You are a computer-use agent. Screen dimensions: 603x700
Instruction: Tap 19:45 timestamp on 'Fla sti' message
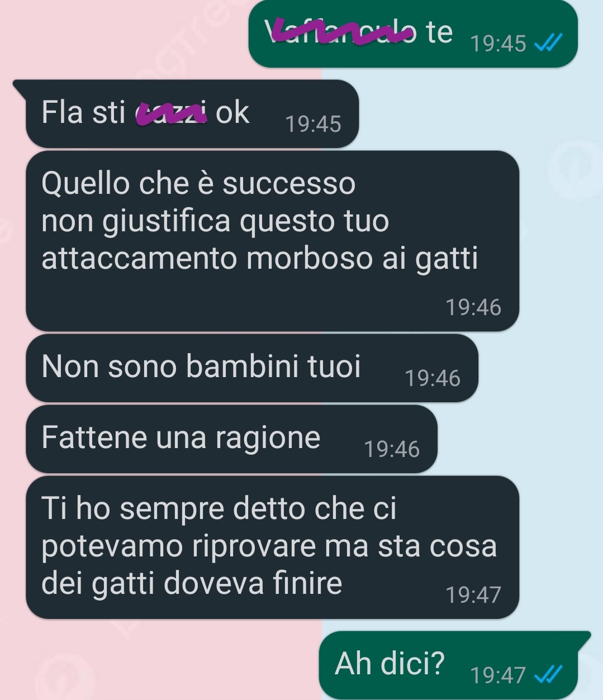click(313, 124)
